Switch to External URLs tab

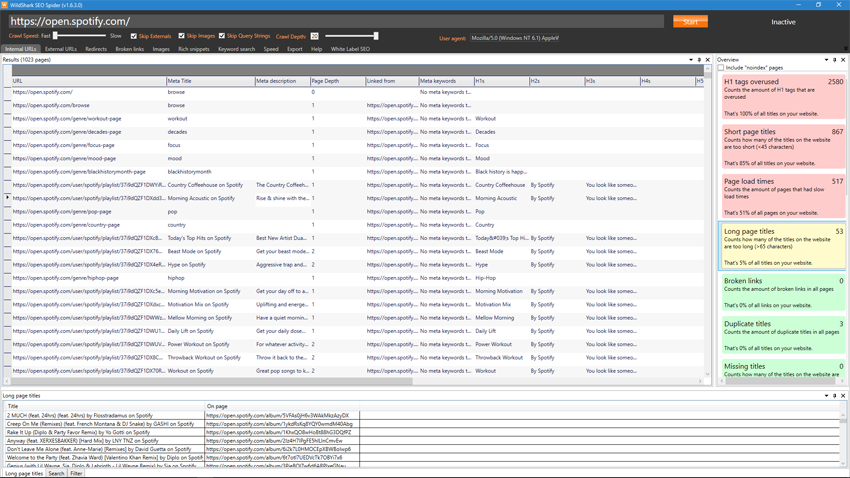[x=61, y=49]
